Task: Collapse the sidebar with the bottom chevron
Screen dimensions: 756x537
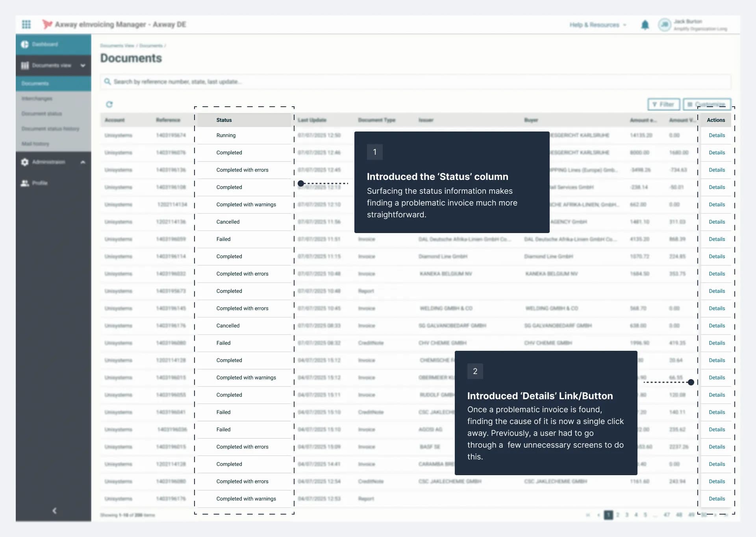Action: pyautogui.click(x=54, y=511)
